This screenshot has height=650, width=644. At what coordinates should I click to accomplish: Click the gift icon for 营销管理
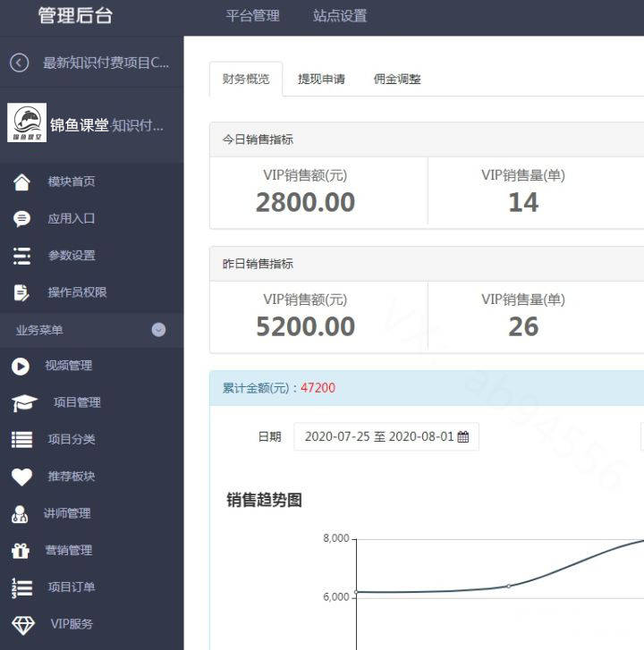[x=21, y=551]
